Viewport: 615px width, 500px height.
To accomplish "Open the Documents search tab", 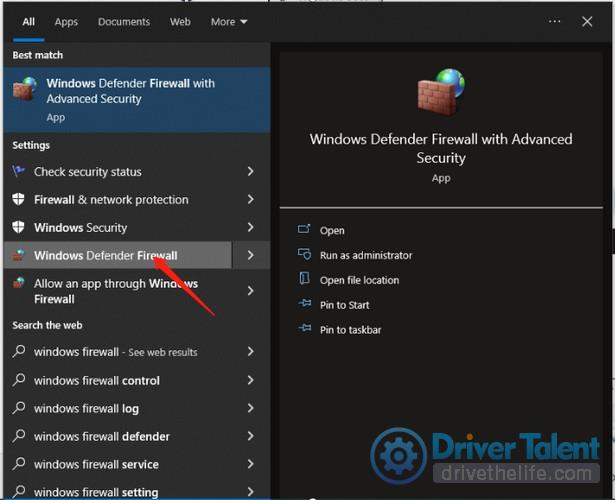I will (x=124, y=22).
